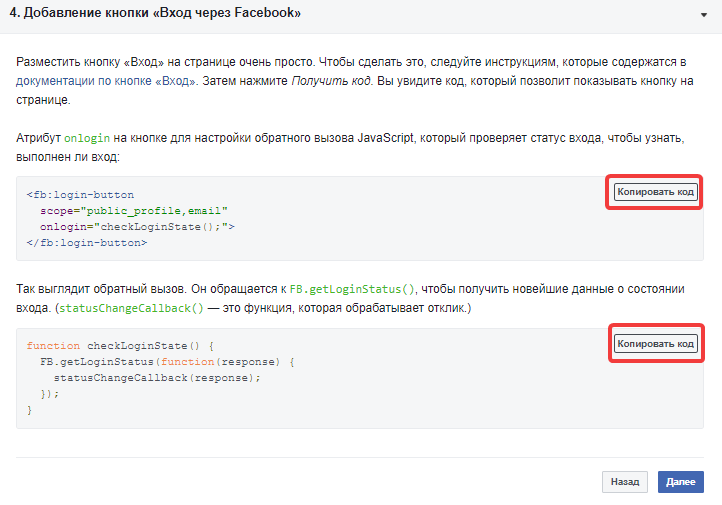The height and width of the screenshot is (505, 722).
Task: Click the opening <fb:login-button tag line
Action: (x=80, y=195)
